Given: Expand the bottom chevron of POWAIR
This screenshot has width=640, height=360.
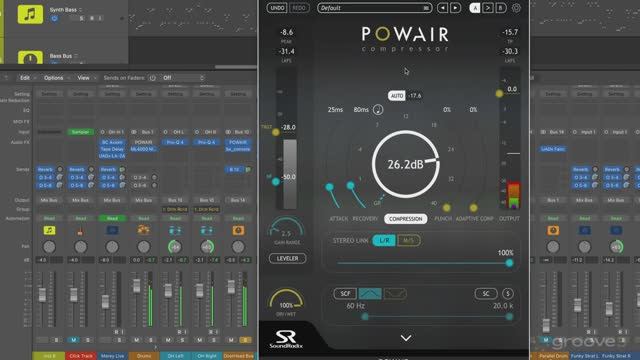Looking at the screenshot, I should click(x=406, y=338).
